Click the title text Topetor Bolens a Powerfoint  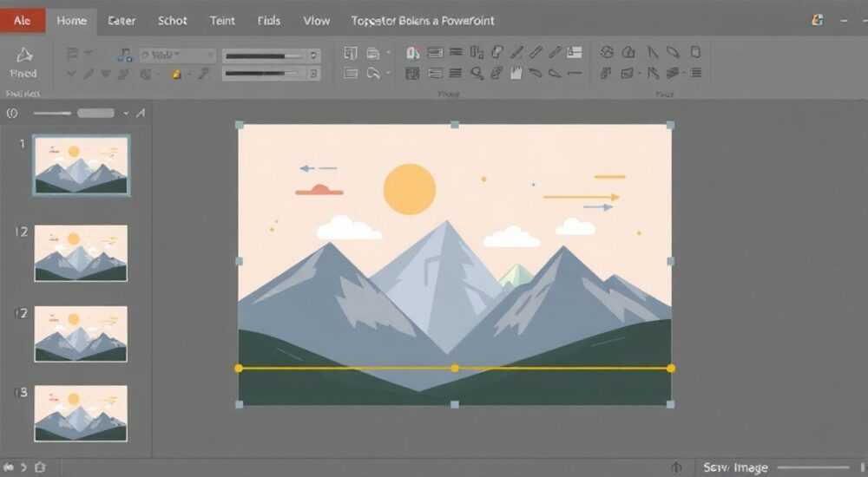pyautogui.click(x=423, y=21)
